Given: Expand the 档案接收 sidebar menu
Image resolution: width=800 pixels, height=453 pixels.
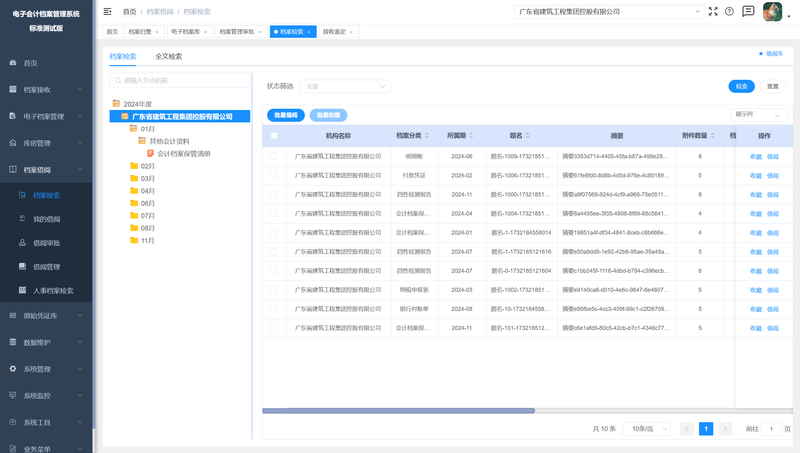Looking at the screenshot, I should 80,89.
